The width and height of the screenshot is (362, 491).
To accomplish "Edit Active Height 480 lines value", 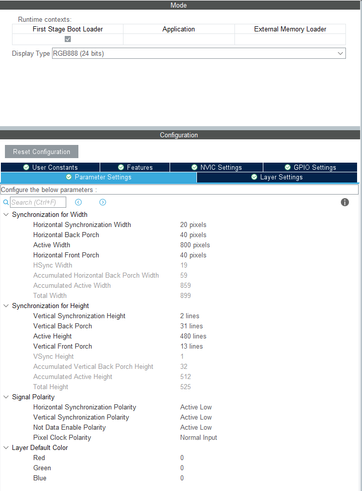I will [x=193, y=336].
